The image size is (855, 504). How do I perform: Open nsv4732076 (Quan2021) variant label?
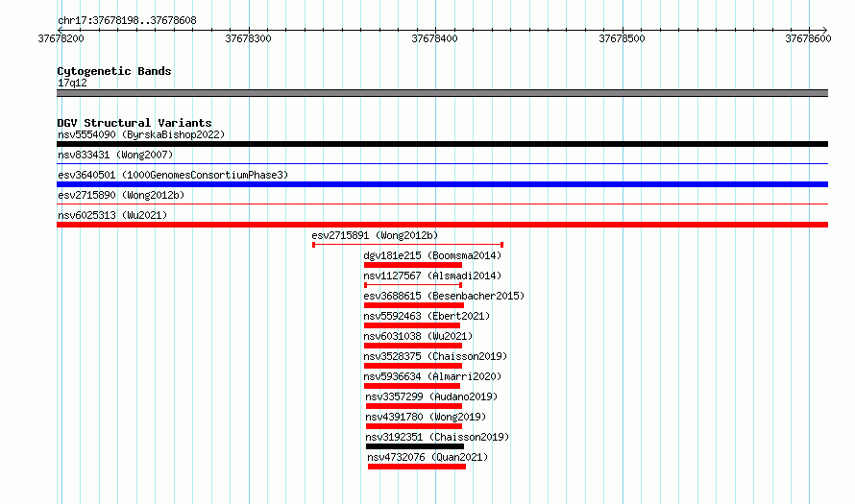pos(427,457)
